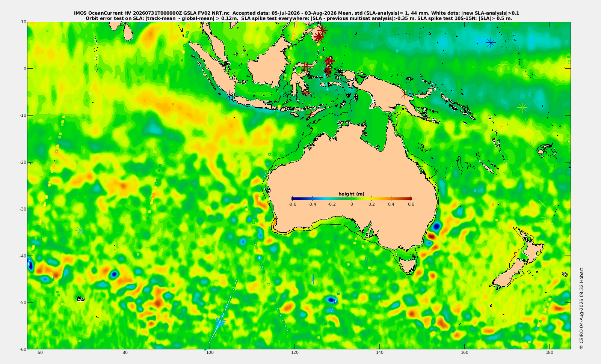Click the dark blue eddy near 77E 44S

pos(113,274)
